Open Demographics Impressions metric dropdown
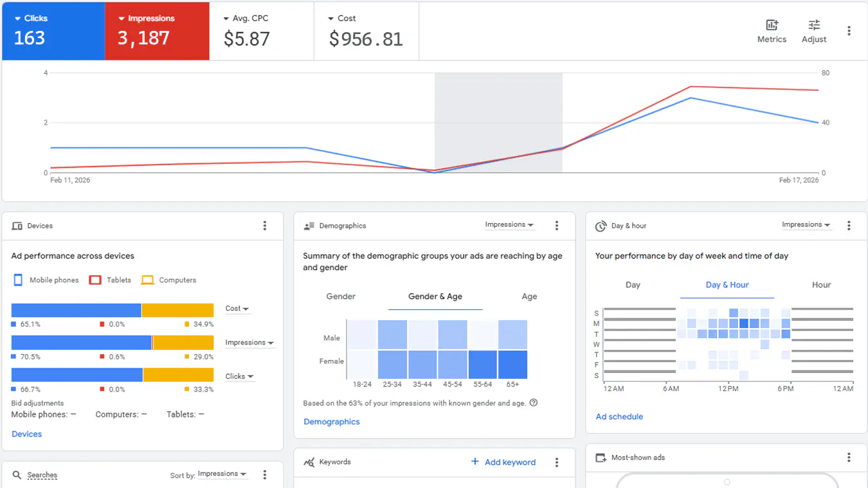Viewport: 868px width, 488px height. (x=509, y=225)
